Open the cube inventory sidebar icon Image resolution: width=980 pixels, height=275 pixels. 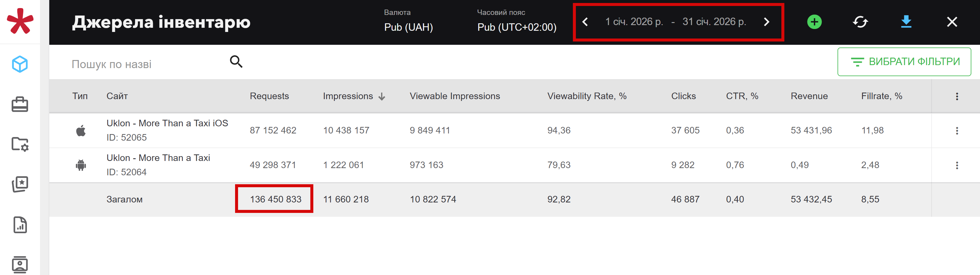(x=20, y=64)
